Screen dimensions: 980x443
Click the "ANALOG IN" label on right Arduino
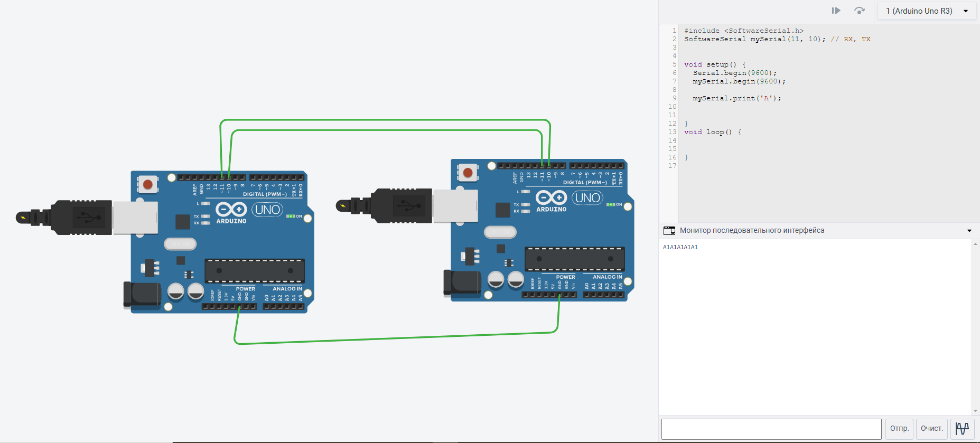pyautogui.click(x=608, y=277)
